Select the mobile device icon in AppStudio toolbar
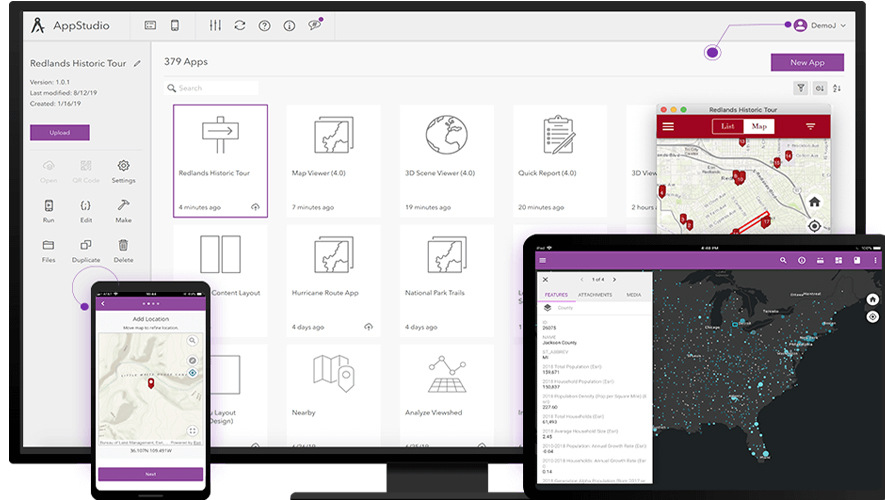This screenshot has height=500, width=885. [x=175, y=25]
